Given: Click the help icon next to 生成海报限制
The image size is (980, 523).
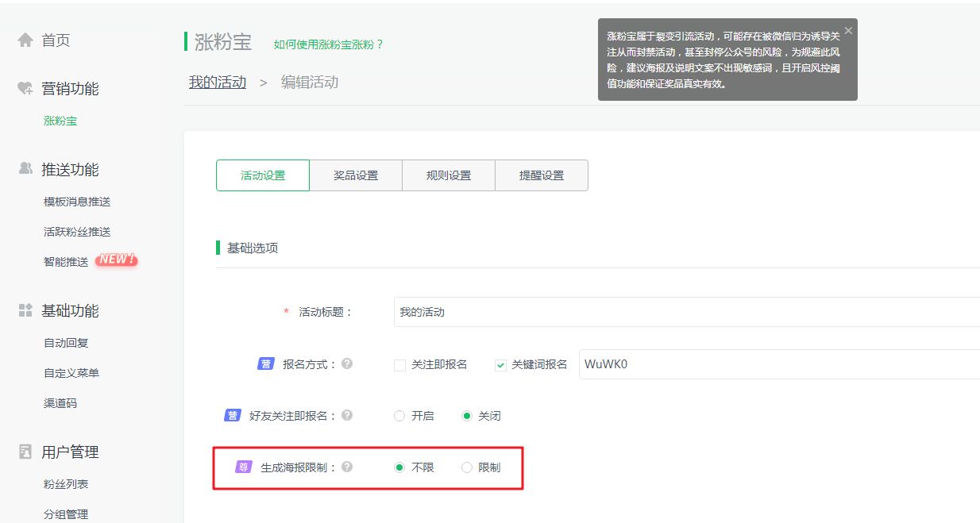Looking at the screenshot, I should click(x=346, y=467).
